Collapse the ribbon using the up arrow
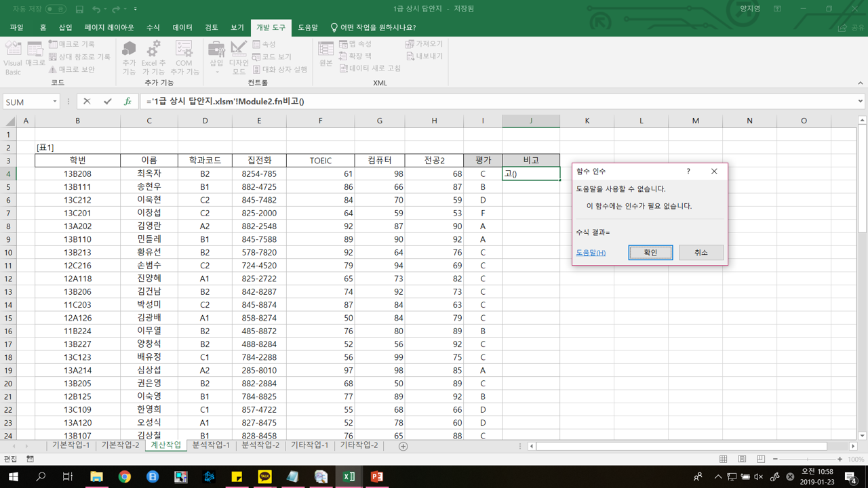The image size is (868, 488). [860, 83]
